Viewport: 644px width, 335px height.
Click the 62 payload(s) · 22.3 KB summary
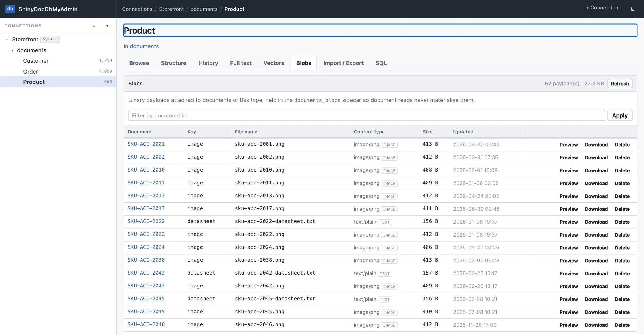click(x=574, y=84)
